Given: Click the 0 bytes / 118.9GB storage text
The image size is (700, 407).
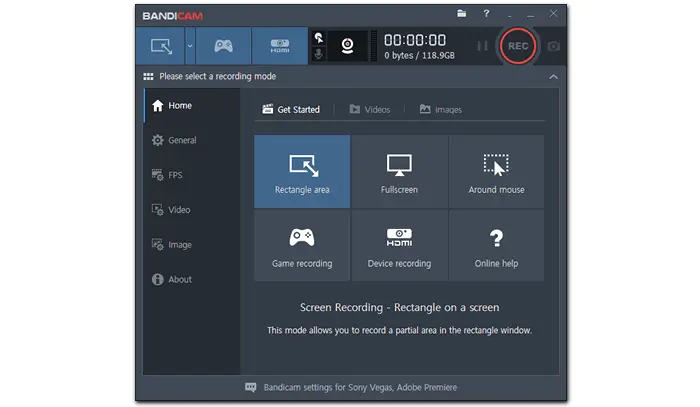Looking at the screenshot, I should [419, 56].
